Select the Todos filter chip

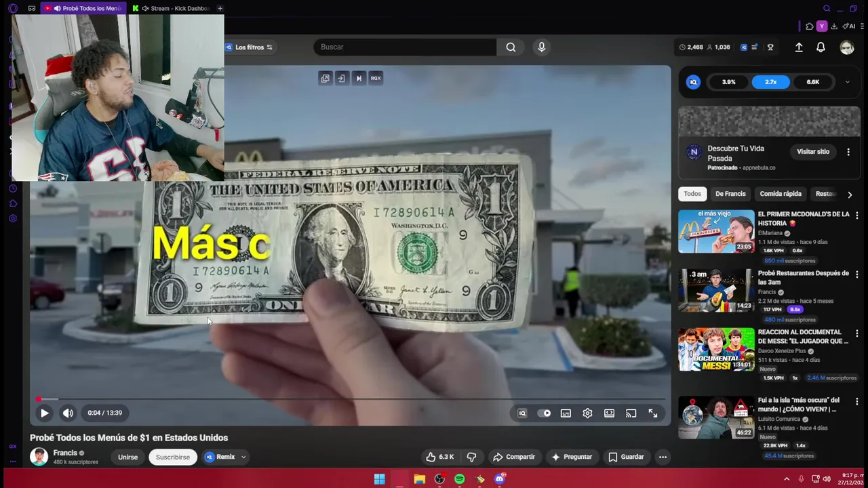click(x=692, y=194)
